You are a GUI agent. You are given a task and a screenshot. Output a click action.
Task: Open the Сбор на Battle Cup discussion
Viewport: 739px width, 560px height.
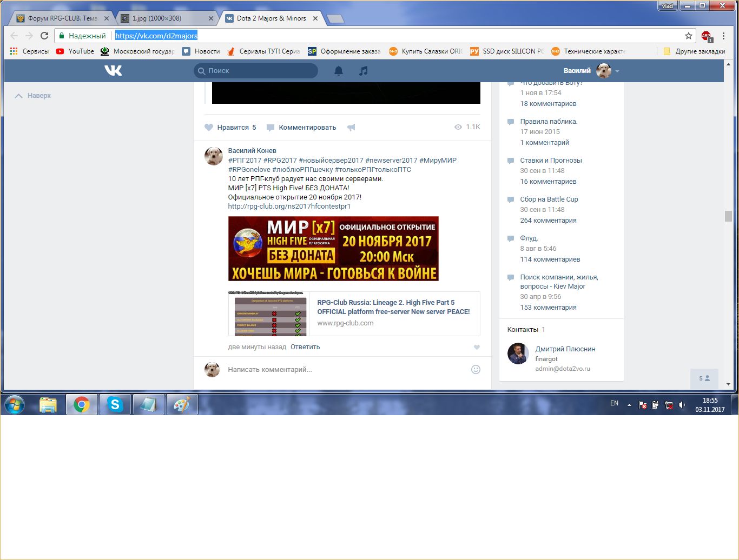tap(549, 199)
